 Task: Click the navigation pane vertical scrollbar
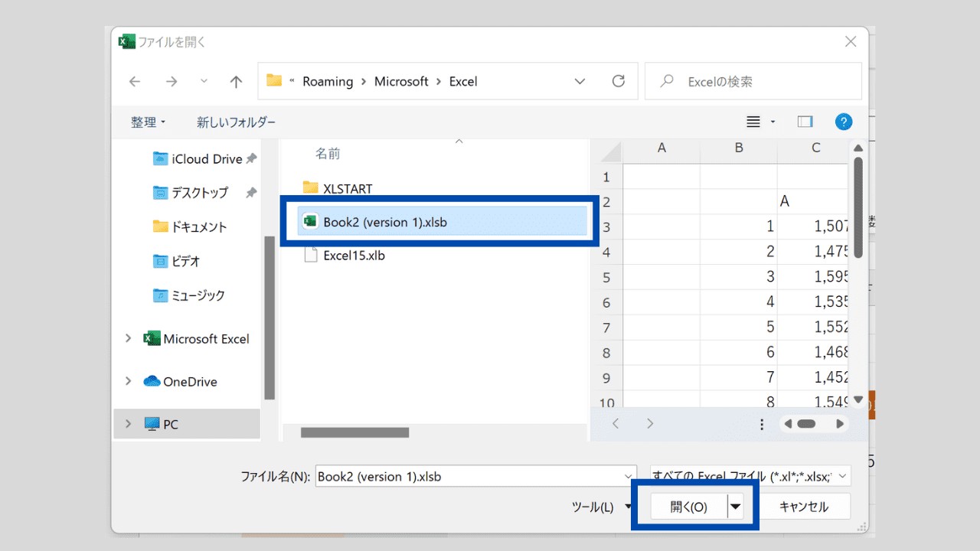pyautogui.click(x=269, y=318)
